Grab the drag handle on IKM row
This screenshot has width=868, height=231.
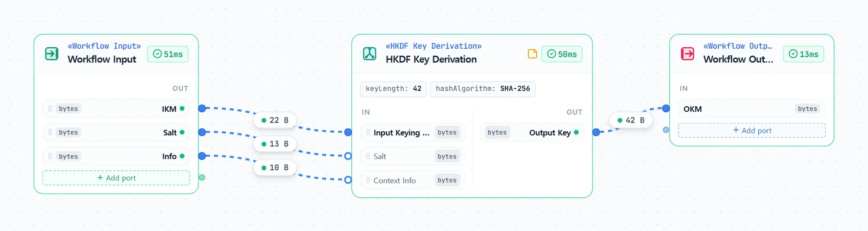pos(50,109)
